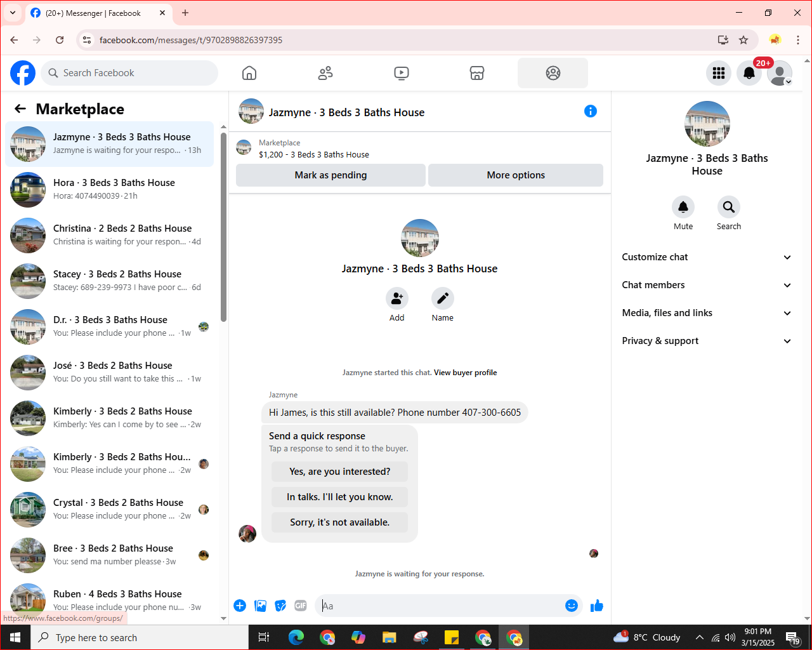Click Mark as pending button

pos(331,175)
